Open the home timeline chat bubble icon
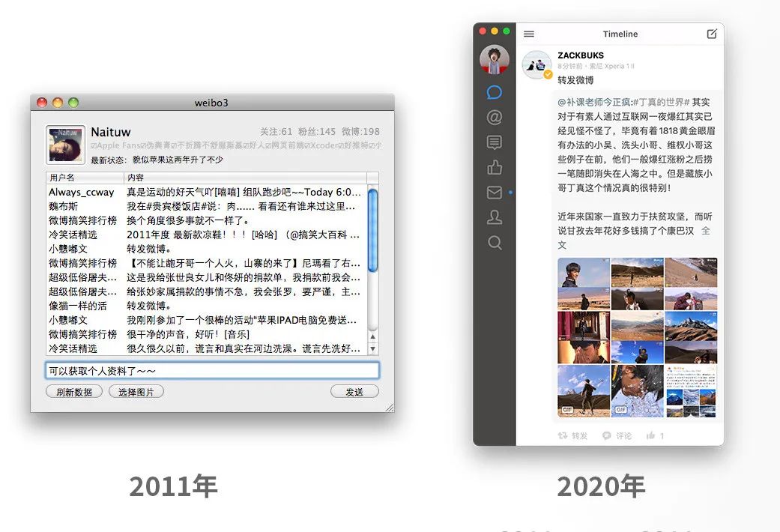This screenshot has width=780, height=532. click(494, 92)
